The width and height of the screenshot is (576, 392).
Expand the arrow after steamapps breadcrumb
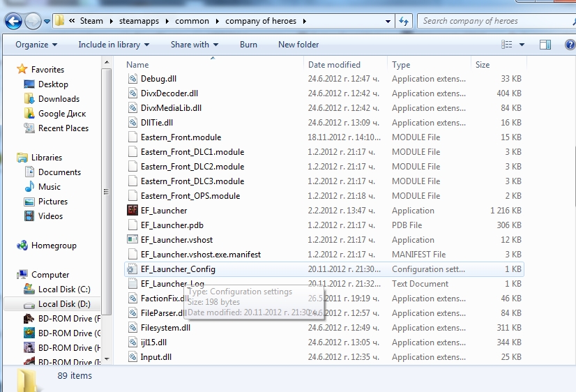(x=167, y=21)
